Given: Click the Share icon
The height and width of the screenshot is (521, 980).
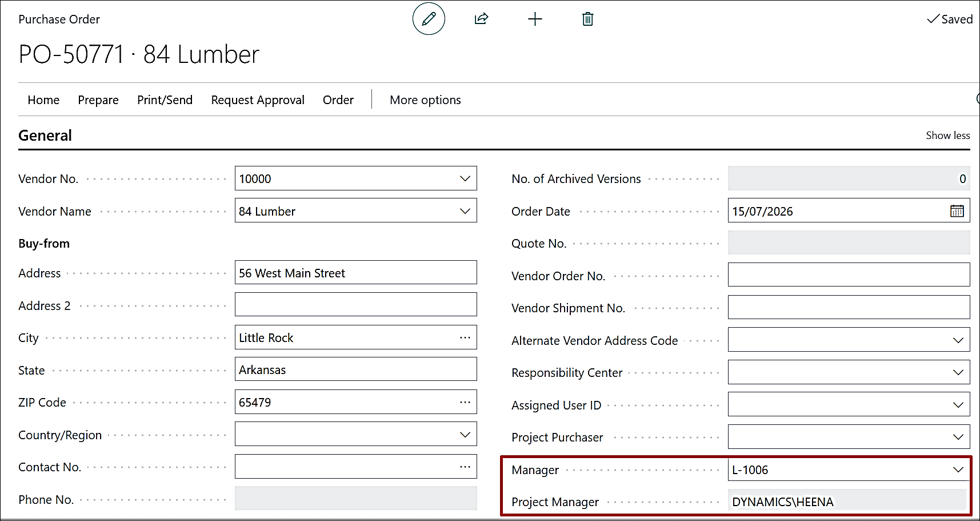Looking at the screenshot, I should tap(482, 19).
